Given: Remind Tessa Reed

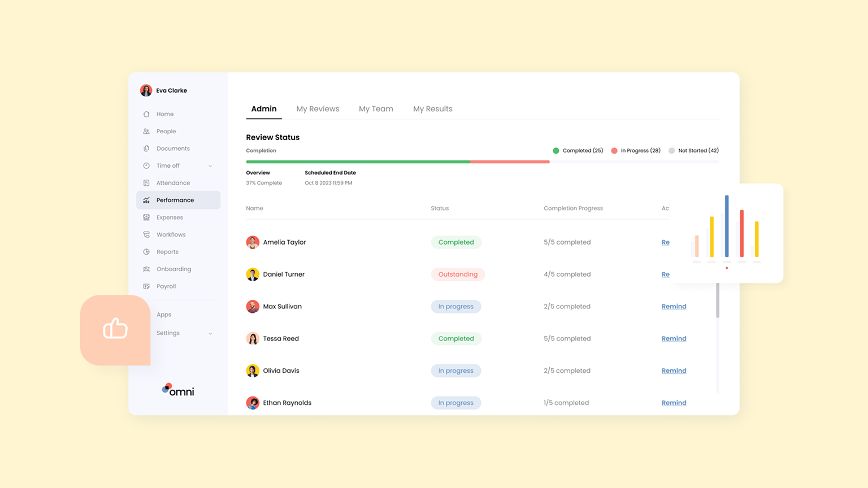Looking at the screenshot, I should pos(674,339).
